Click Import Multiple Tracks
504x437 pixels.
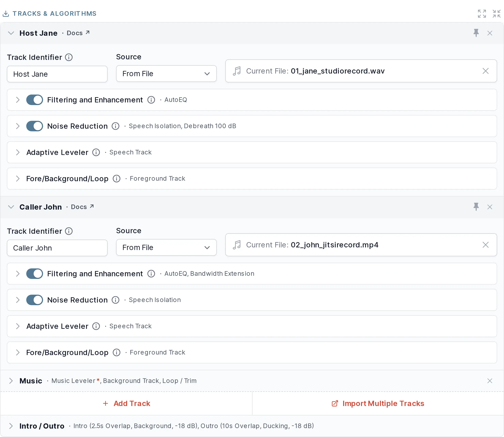(x=378, y=403)
